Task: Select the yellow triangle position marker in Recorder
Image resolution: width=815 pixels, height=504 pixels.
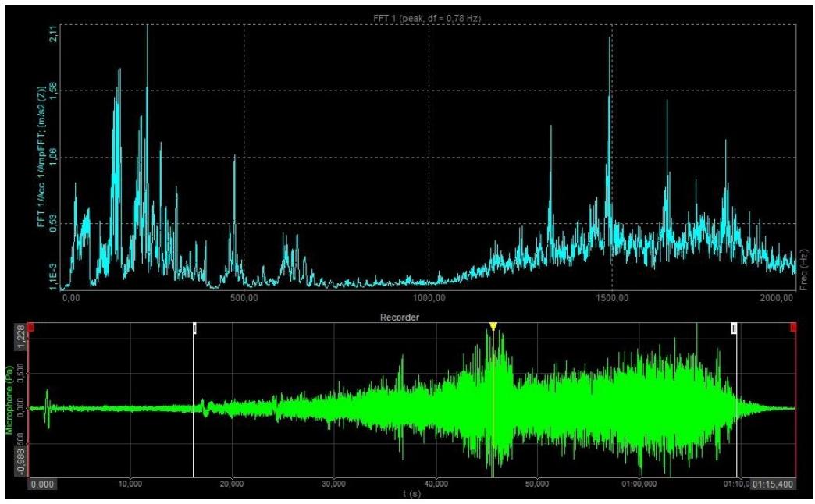Action: point(493,326)
